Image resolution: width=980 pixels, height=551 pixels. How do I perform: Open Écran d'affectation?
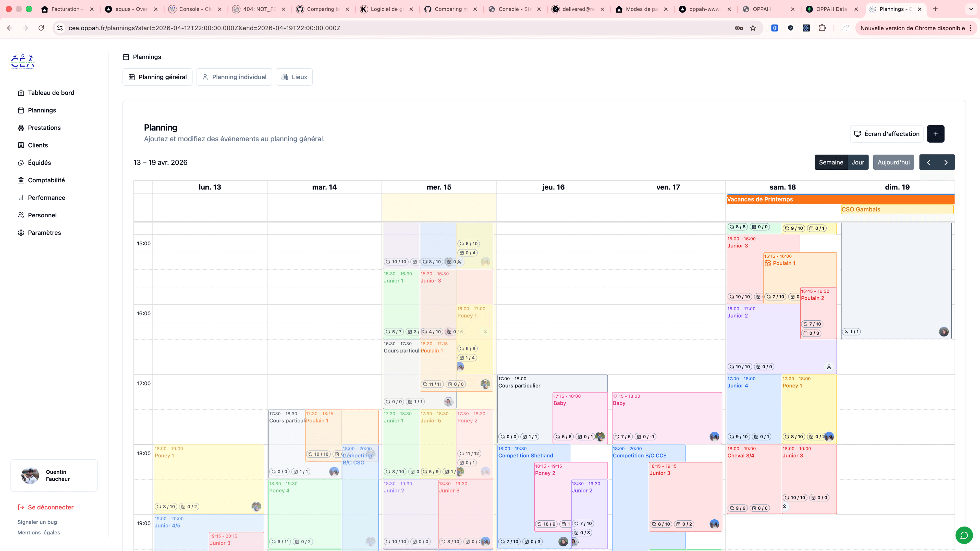(x=886, y=134)
